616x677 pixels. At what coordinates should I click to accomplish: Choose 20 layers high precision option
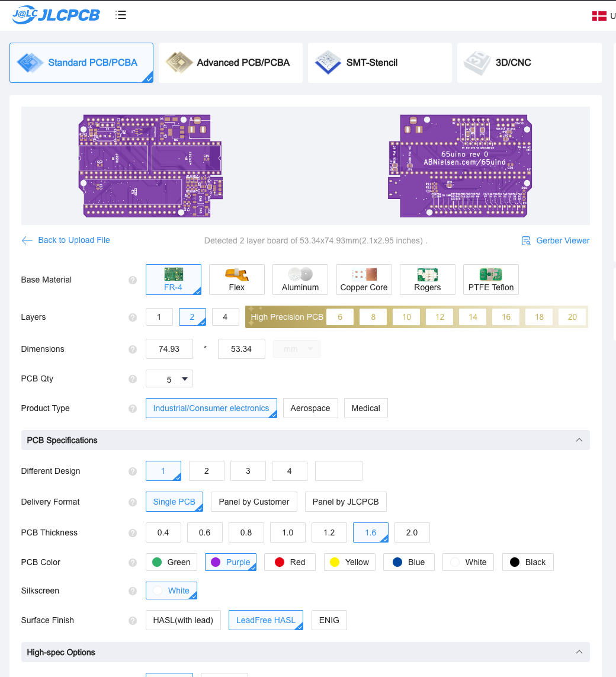(x=572, y=317)
